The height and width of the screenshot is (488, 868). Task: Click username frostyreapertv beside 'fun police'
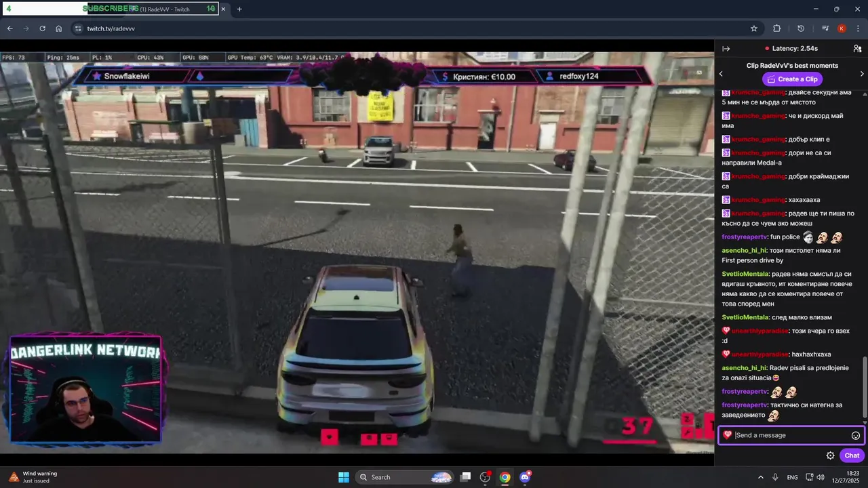coord(745,237)
